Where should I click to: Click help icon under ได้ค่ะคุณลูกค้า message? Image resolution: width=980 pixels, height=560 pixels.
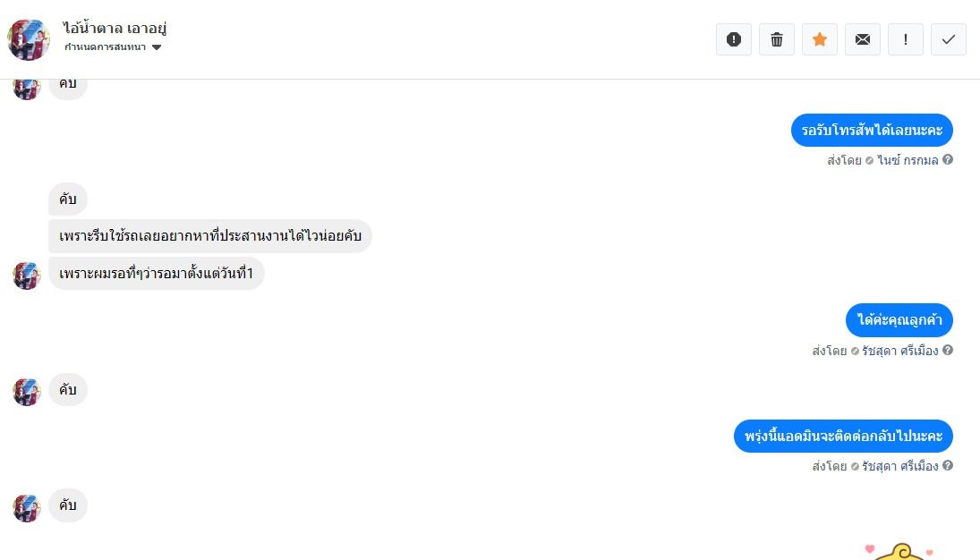pos(948,351)
